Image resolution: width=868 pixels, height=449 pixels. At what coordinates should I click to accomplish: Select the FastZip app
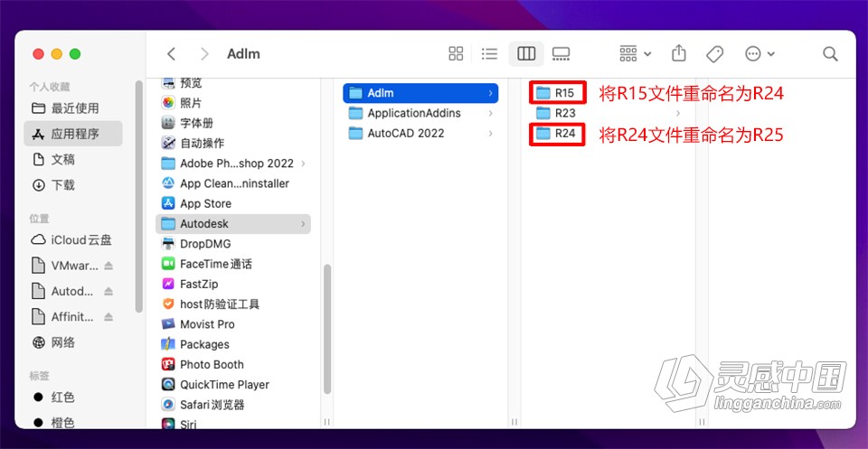pos(233,284)
